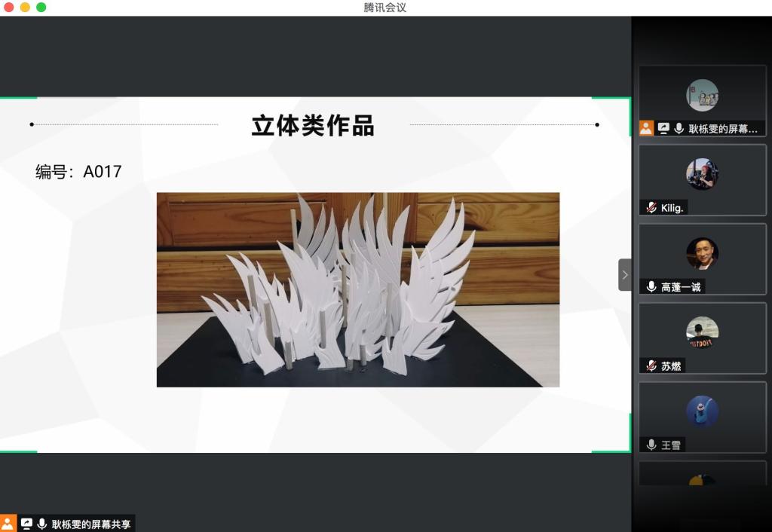Select 王雪's blue avatar thumbnail
The width and height of the screenshot is (772, 532).
[x=702, y=411]
